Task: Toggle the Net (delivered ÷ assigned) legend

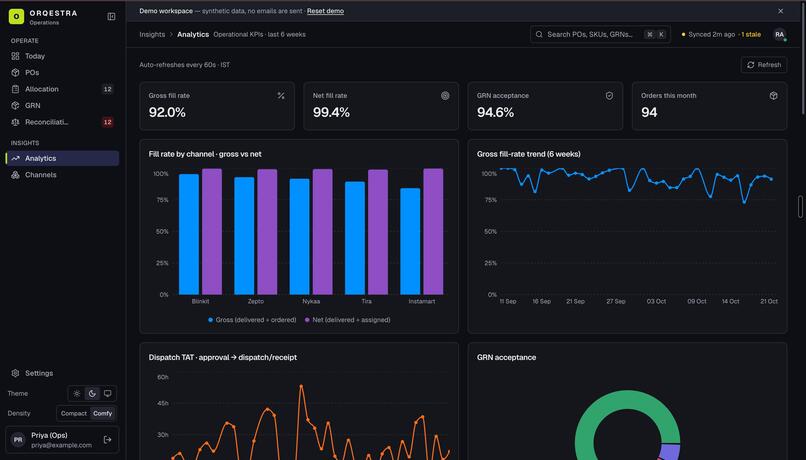Action: pos(347,320)
